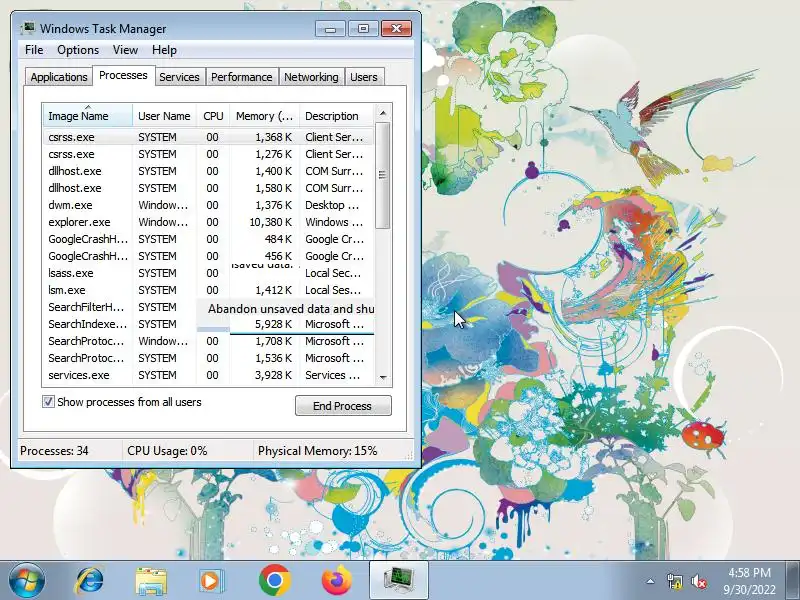
Task: Click the 1,580 K memory value
Action: pos(273,188)
